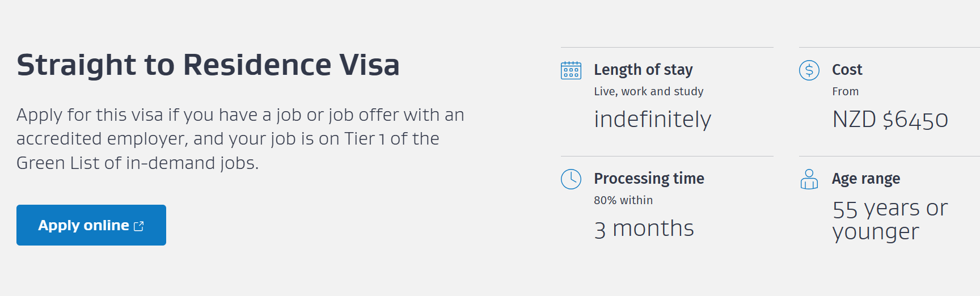Click the external link icon in Apply online

(139, 226)
